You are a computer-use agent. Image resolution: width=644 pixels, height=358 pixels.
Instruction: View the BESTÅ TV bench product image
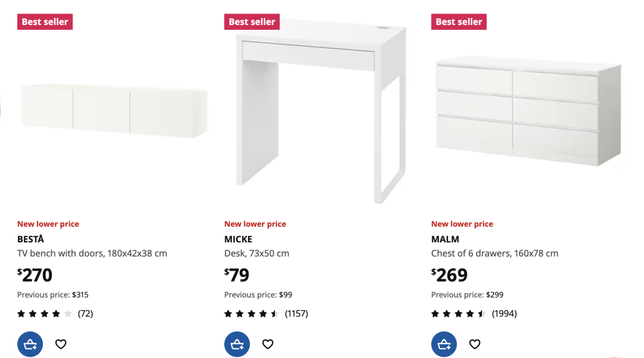coord(114,111)
